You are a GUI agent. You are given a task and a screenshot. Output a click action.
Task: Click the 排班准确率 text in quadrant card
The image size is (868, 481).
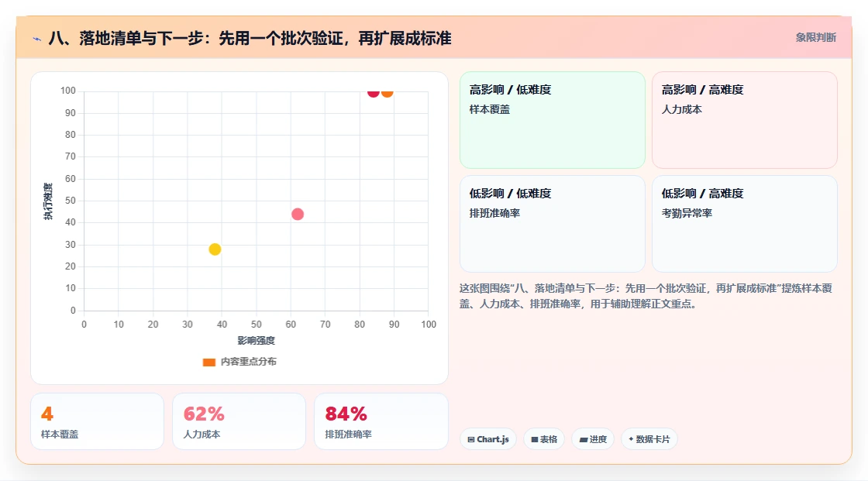pos(494,213)
